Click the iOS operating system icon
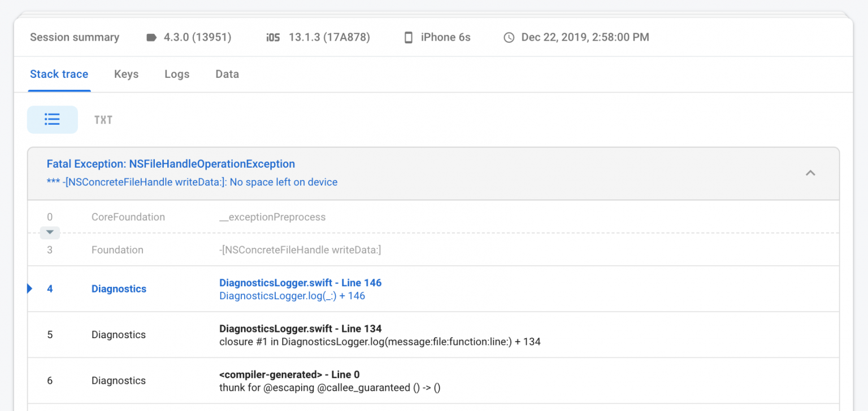The height and width of the screenshot is (411, 868). coord(272,37)
